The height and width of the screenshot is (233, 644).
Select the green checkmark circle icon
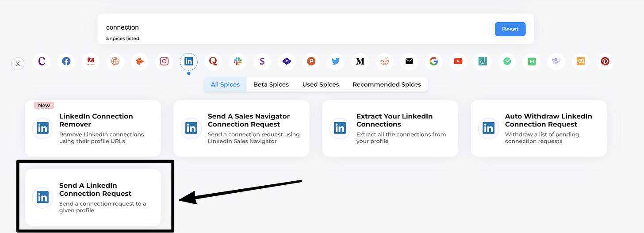[507, 61]
